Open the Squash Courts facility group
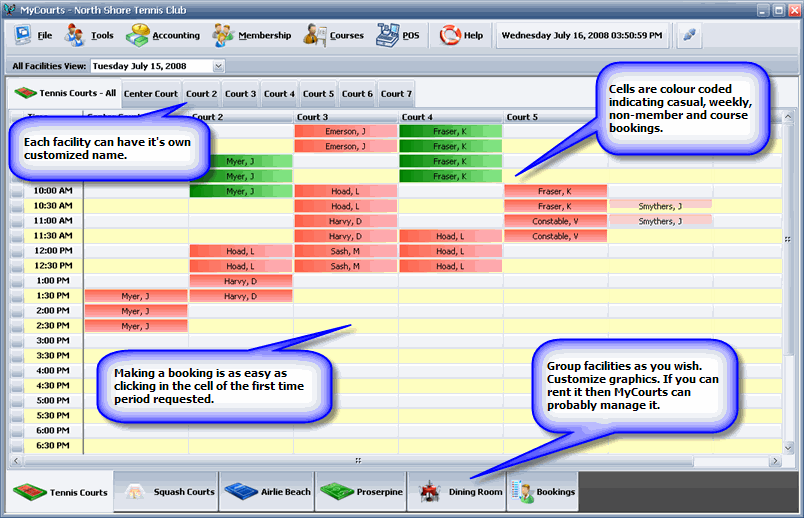This screenshot has width=804, height=518. pos(166,491)
